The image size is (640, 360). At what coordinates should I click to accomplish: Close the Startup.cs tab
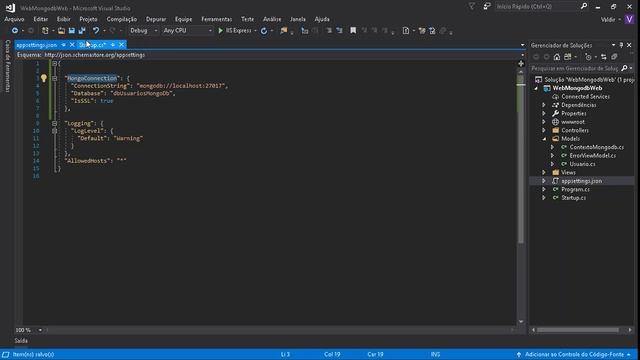(121, 44)
